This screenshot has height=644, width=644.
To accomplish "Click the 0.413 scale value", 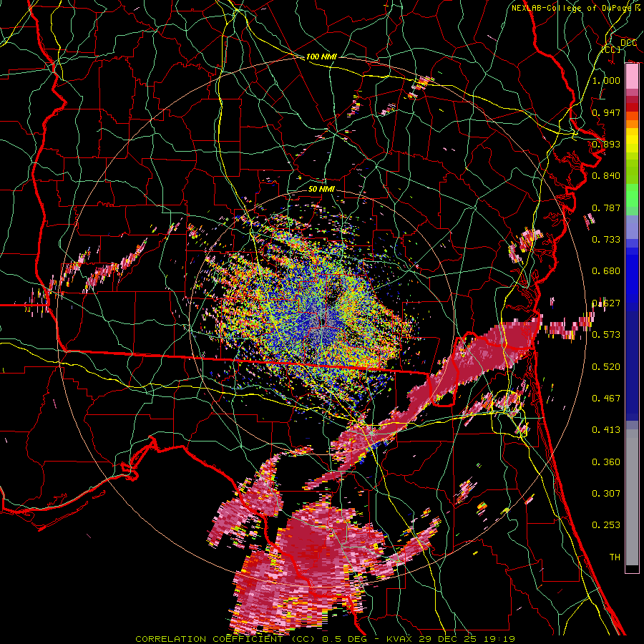I will [x=606, y=429].
